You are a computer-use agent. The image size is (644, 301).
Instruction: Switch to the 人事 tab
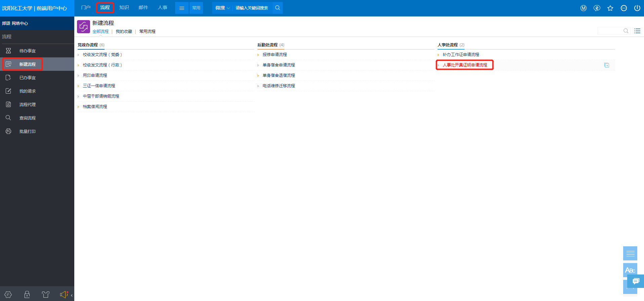click(163, 7)
